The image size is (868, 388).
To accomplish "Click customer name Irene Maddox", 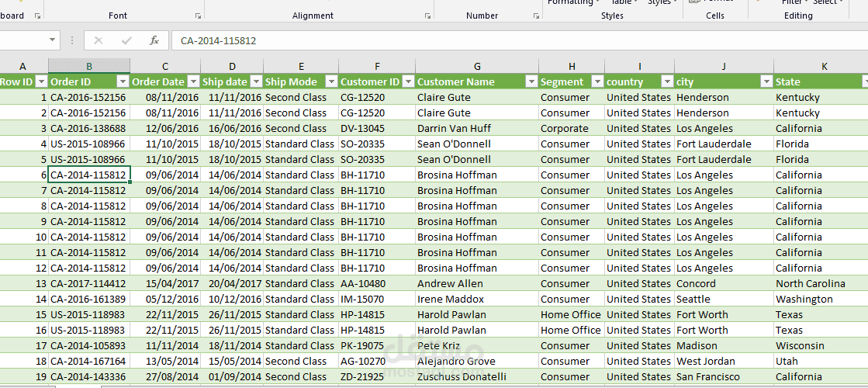I will pos(476,299).
